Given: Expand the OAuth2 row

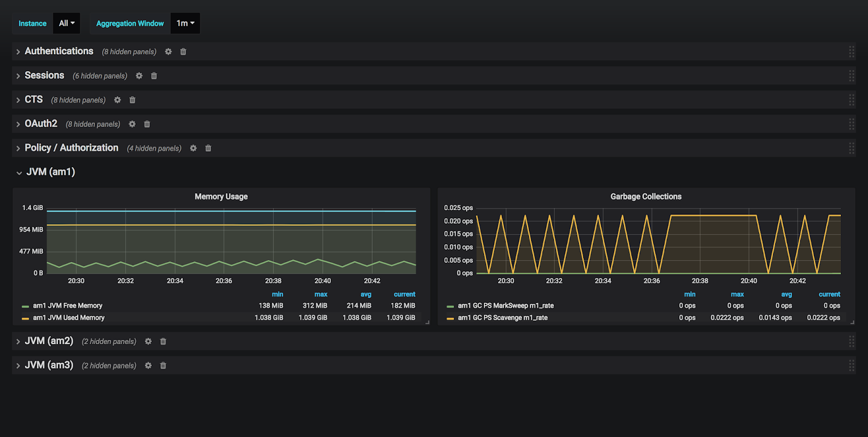Looking at the screenshot, I should tap(18, 124).
